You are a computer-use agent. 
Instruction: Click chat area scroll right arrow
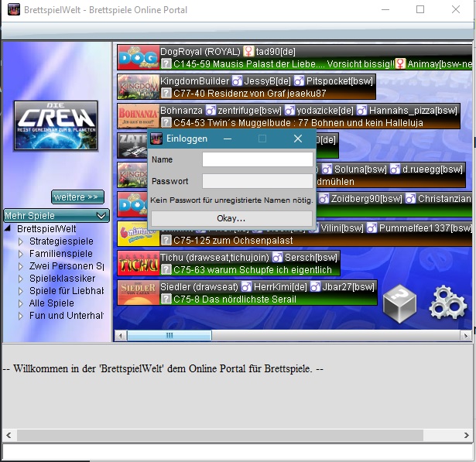pyautogui.click(x=466, y=435)
